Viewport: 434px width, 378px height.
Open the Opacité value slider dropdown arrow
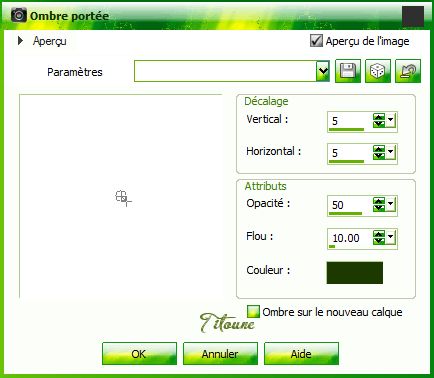[390, 204]
